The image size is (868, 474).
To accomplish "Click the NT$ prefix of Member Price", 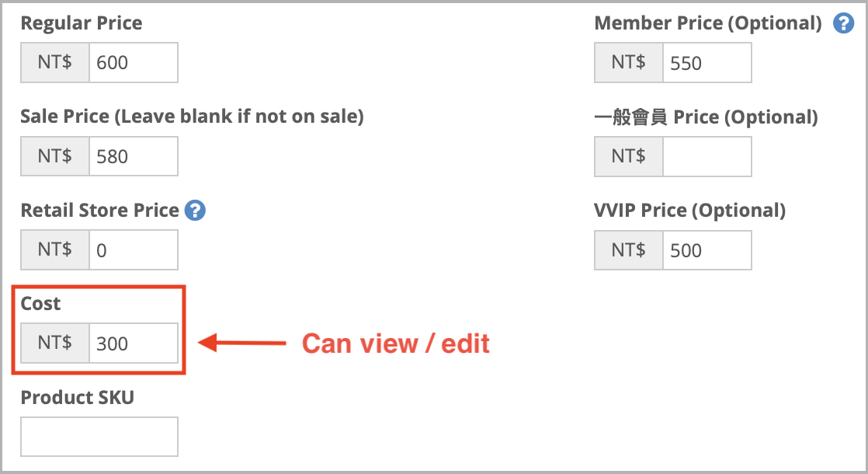I will click(628, 63).
